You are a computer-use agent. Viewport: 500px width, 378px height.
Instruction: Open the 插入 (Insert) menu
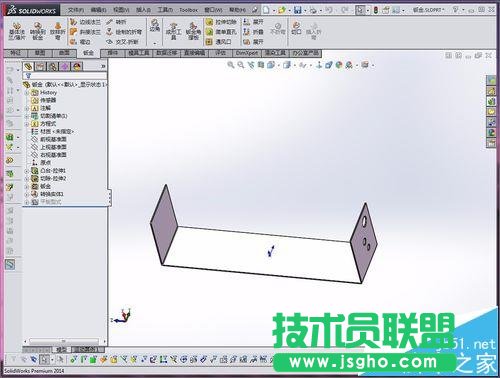coord(143,10)
